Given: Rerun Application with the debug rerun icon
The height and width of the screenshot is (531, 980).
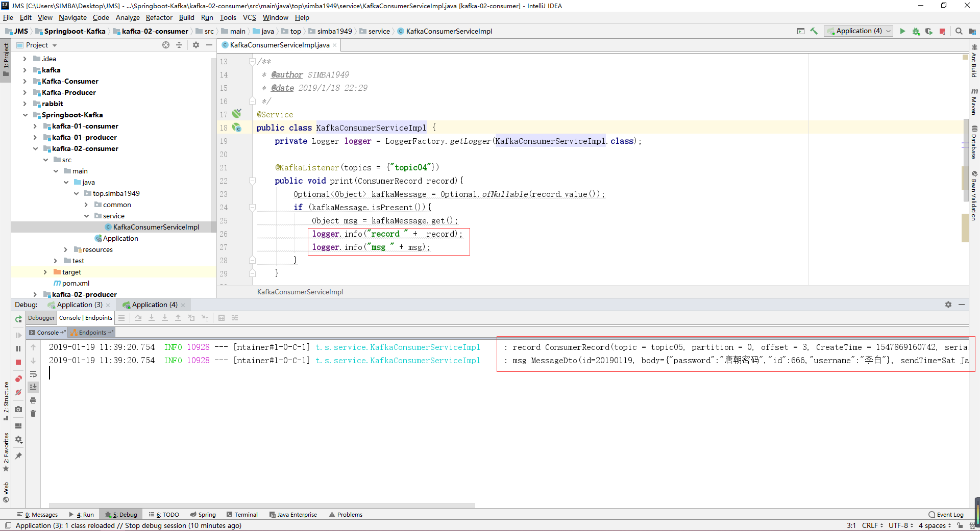Looking at the screenshot, I should (x=18, y=319).
